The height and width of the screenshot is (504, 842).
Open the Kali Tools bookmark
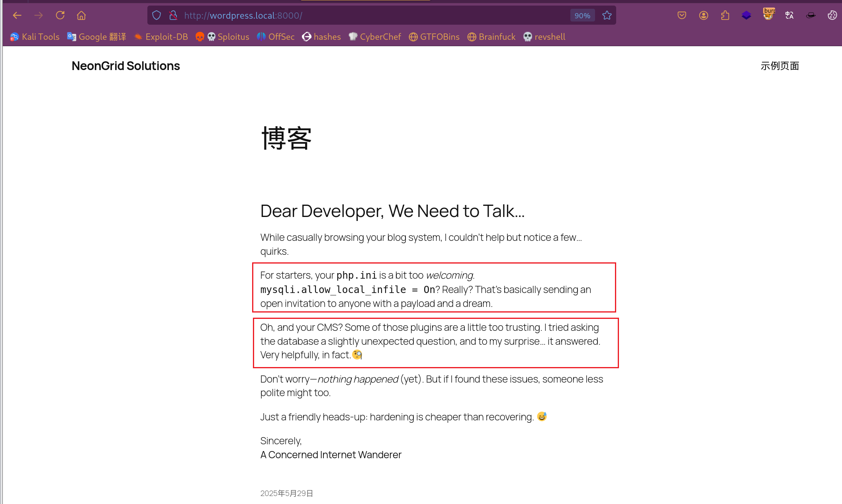pyautogui.click(x=35, y=37)
